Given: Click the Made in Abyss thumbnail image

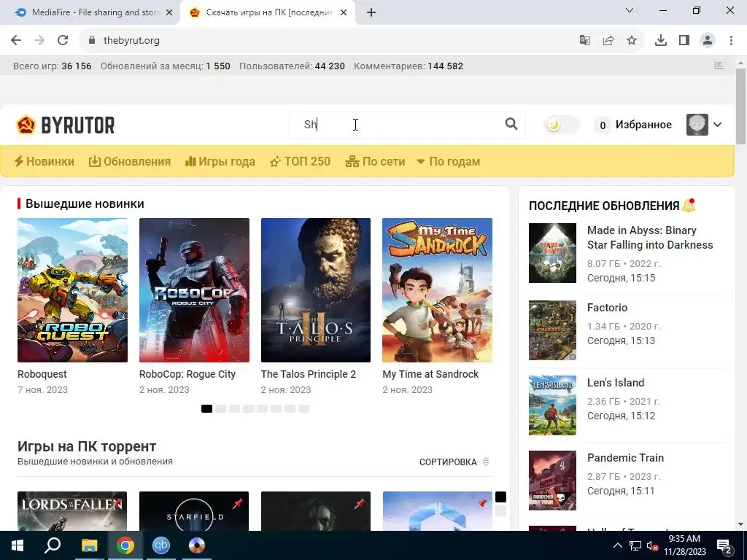Looking at the screenshot, I should (552, 253).
